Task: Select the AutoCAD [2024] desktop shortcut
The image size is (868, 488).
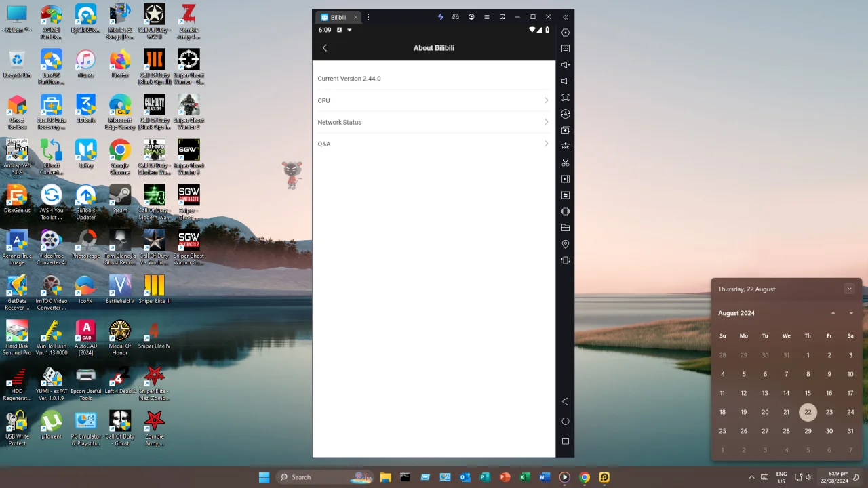Action: point(85,338)
